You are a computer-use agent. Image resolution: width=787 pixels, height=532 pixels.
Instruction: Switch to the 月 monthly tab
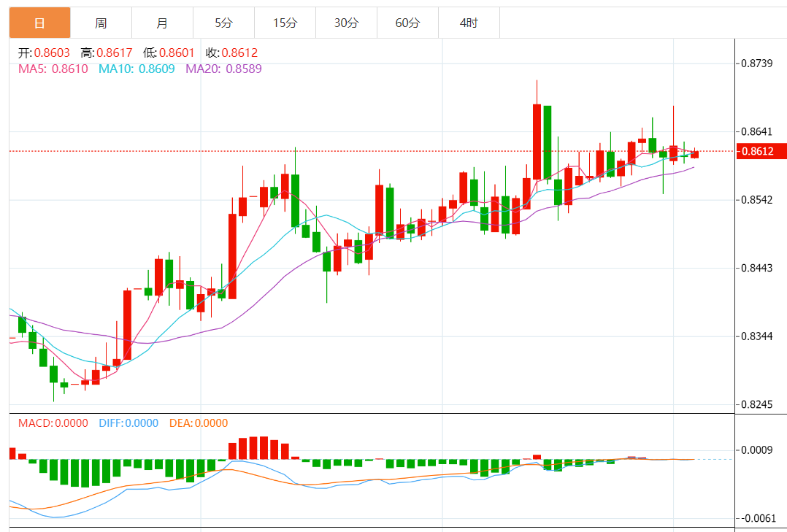pyautogui.click(x=162, y=23)
